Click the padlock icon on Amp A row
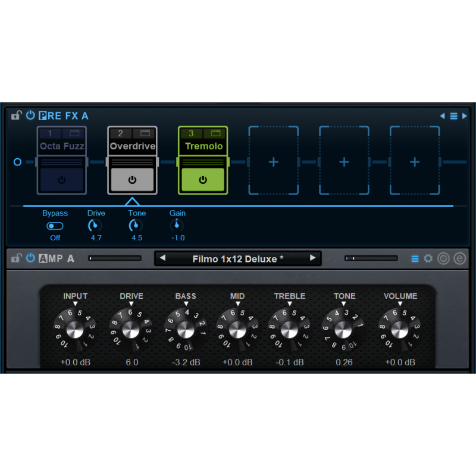476x476 pixels. pos(15,258)
